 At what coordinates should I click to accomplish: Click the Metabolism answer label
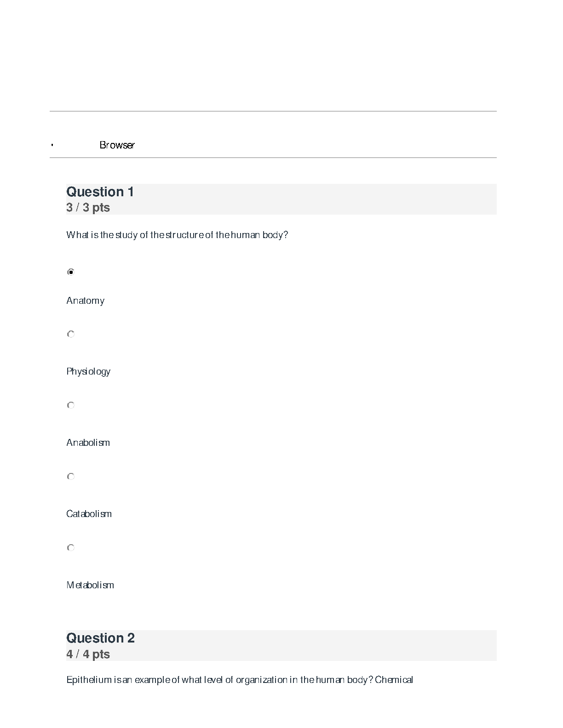tap(90, 585)
